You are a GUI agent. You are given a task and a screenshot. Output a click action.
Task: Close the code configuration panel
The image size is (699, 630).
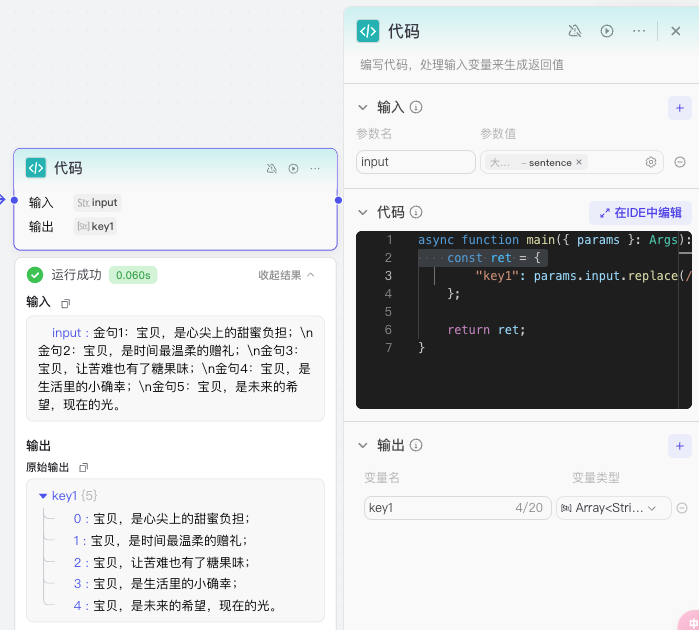[x=675, y=31]
